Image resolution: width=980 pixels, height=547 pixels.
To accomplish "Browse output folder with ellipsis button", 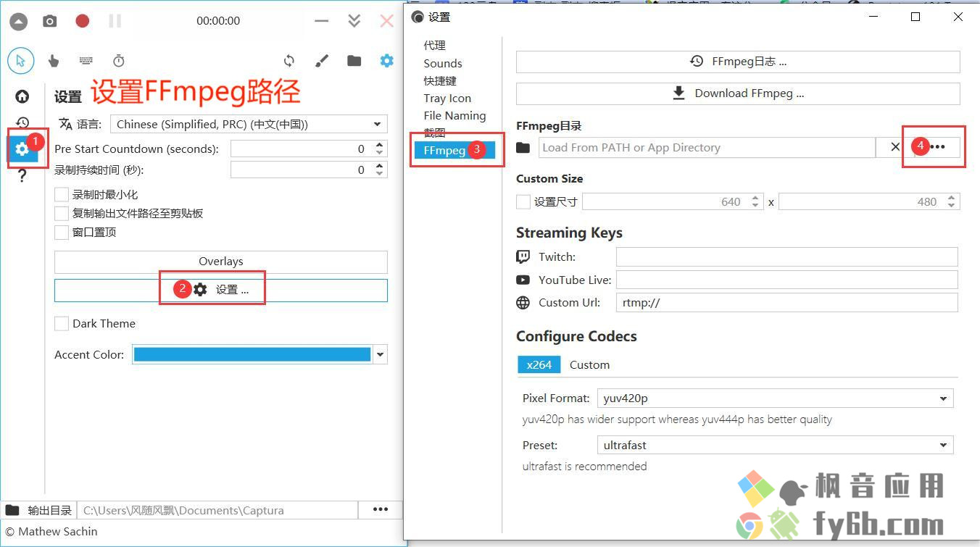I will [x=381, y=510].
